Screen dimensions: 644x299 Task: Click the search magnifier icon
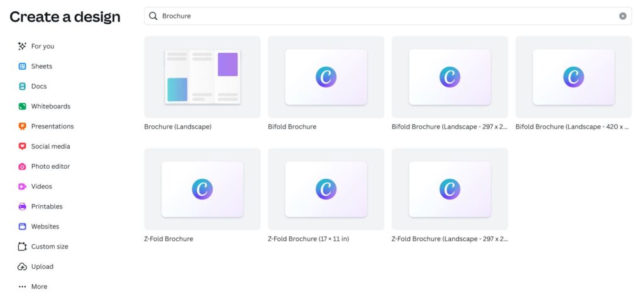pyautogui.click(x=153, y=16)
